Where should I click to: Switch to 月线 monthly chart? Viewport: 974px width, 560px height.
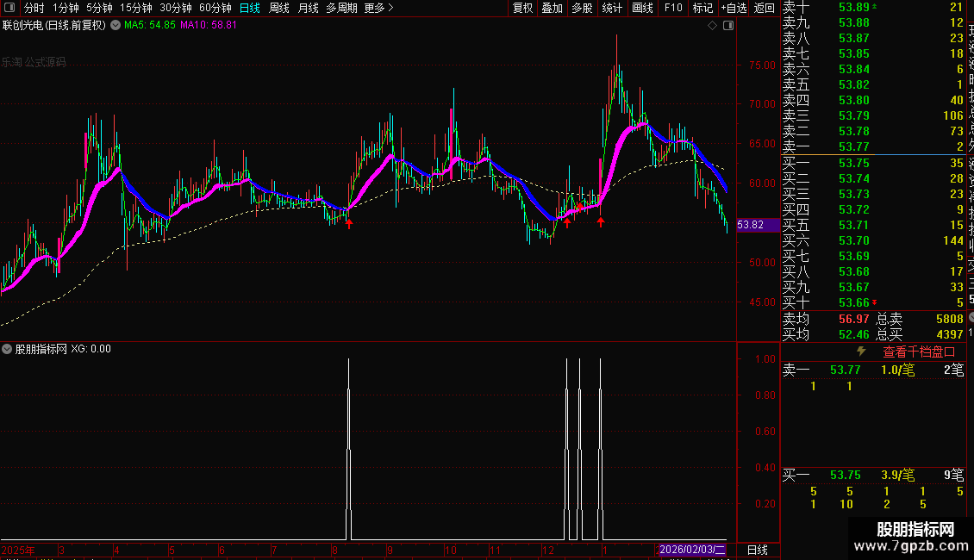coord(308,8)
